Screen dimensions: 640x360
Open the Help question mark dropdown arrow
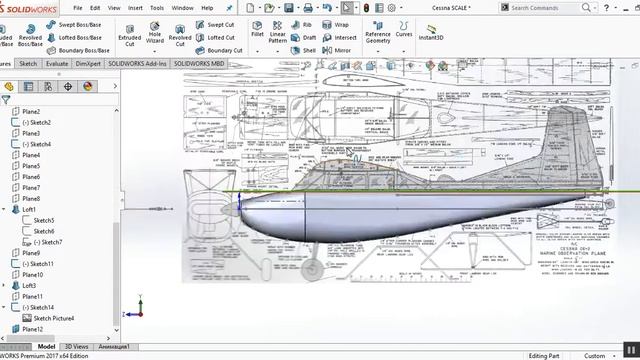pyautogui.click(x=615, y=8)
